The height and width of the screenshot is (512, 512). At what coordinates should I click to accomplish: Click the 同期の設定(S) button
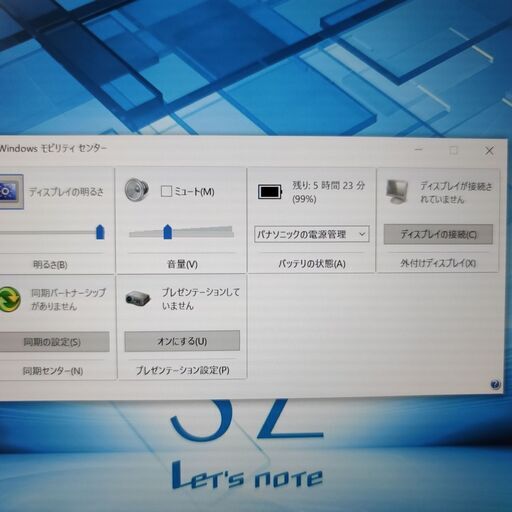point(53,342)
